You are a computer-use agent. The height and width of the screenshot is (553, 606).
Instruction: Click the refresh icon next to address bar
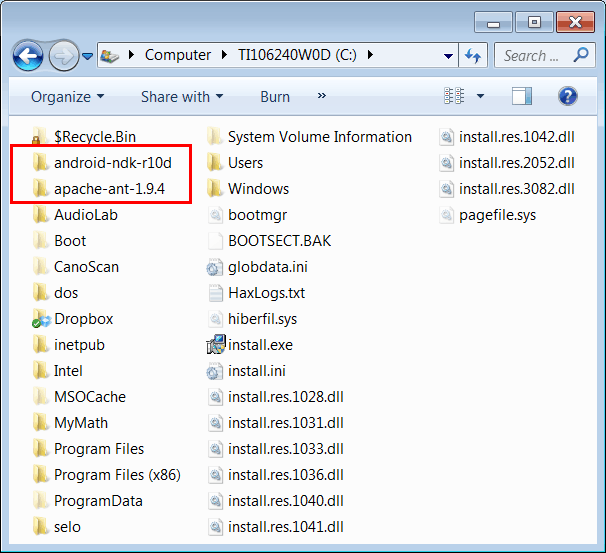point(473,56)
